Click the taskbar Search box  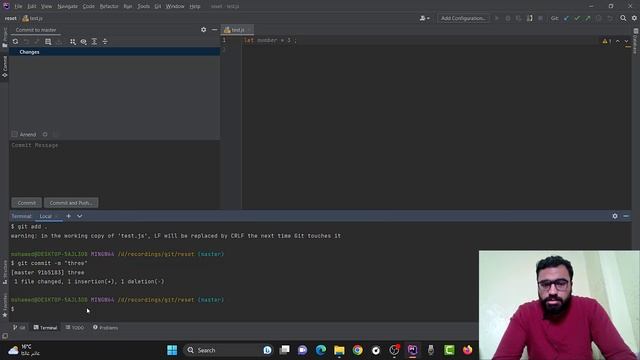point(229,350)
